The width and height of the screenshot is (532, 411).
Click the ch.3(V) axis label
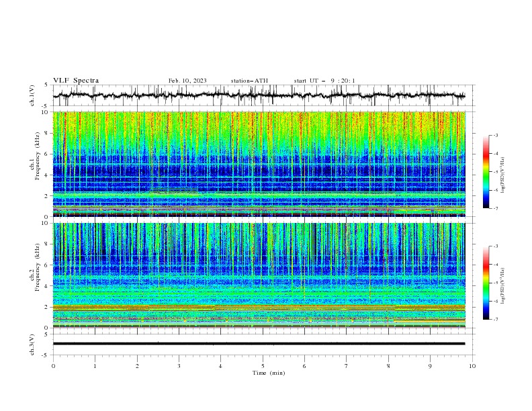point(32,345)
